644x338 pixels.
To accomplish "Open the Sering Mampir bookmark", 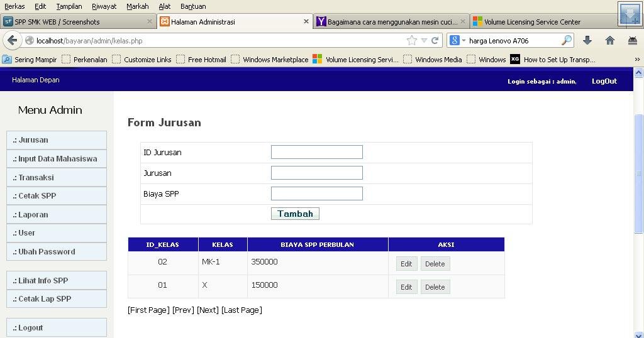I will [x=30, y=60].
